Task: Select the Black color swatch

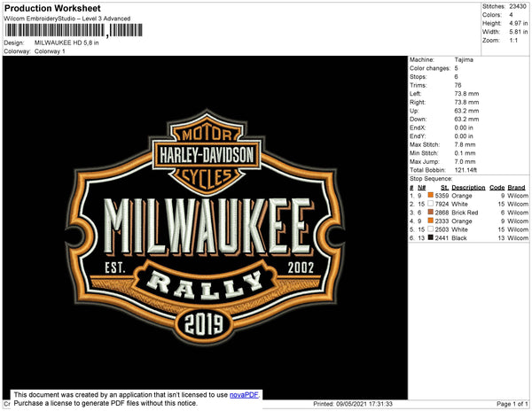Action: tap(431, 237)
